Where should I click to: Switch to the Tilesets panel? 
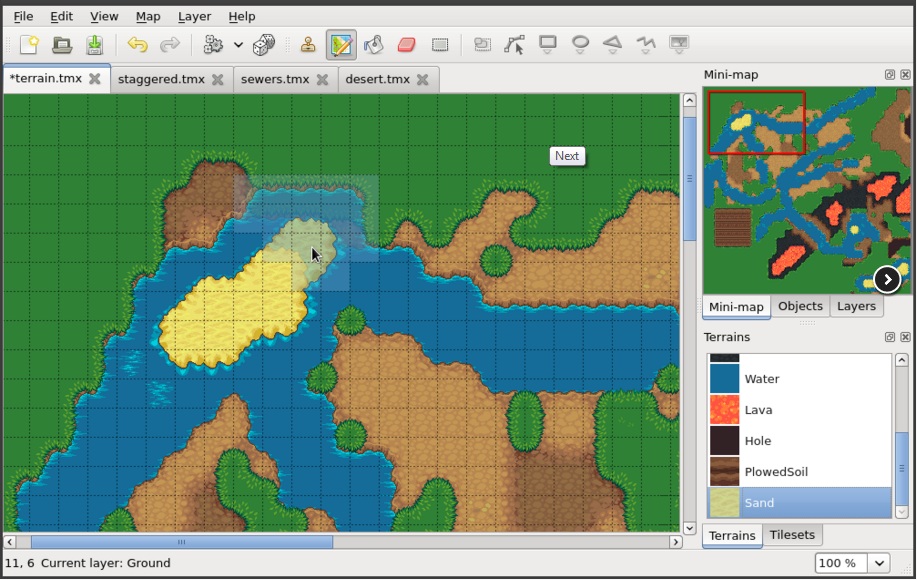[791, 535]
